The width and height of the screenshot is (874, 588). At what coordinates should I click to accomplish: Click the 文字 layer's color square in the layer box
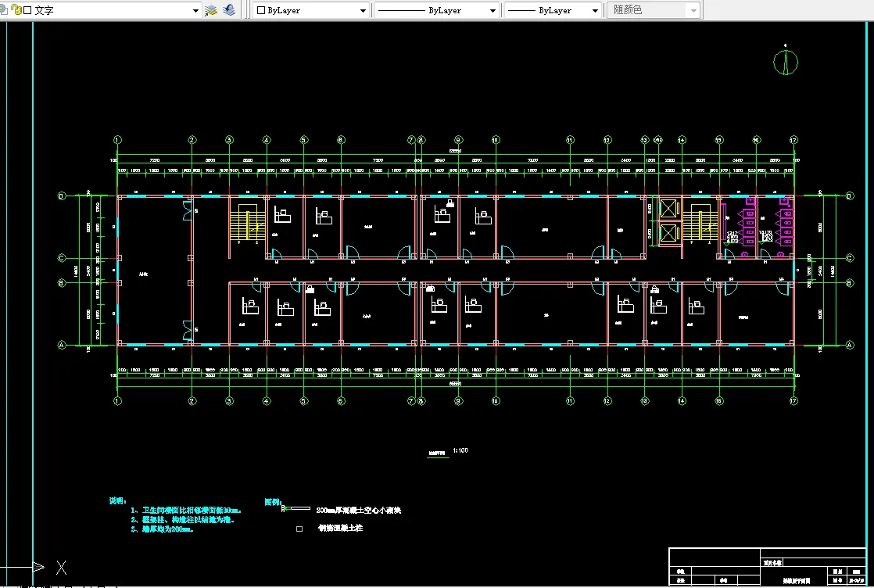tap(27, 10)
